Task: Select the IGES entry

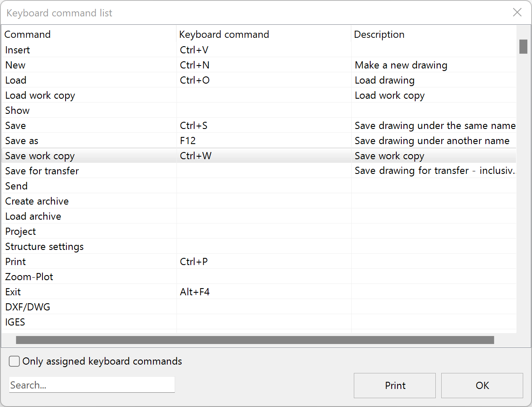Action: pyautogui.click(x=84, y=322)
